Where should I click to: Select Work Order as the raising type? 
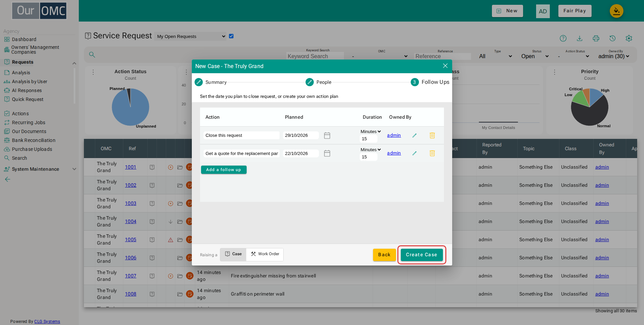tap(265, 254)
